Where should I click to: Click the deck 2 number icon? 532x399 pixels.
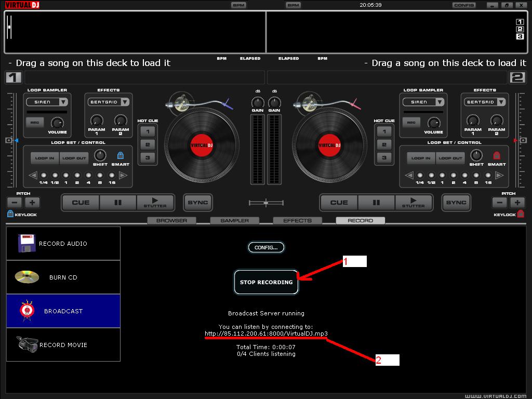click(x=518, y=77)
